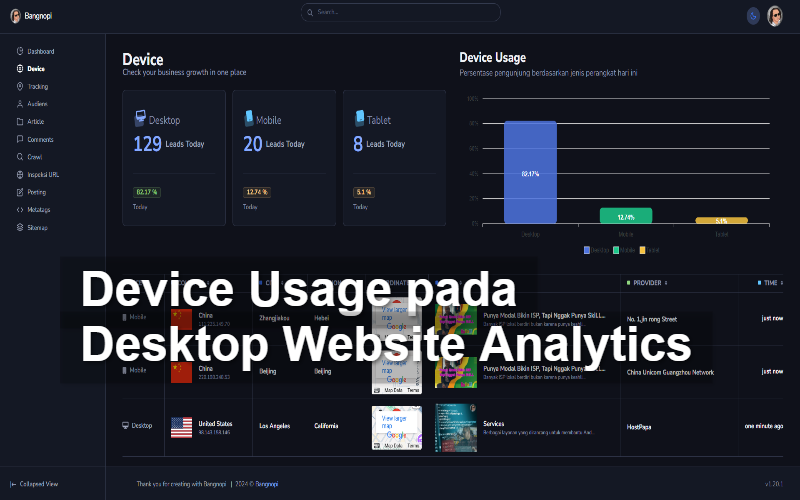
Task: Open the Crawl magnifier icon
Action: (20, 157)
